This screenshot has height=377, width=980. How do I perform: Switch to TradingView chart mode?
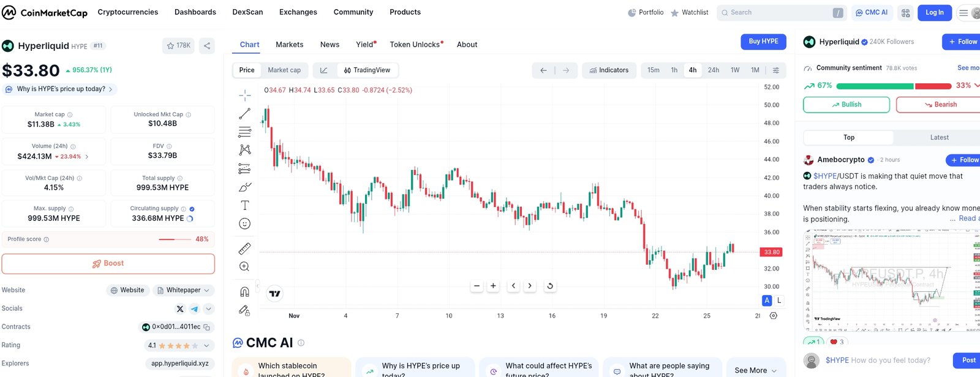point(366,70)
